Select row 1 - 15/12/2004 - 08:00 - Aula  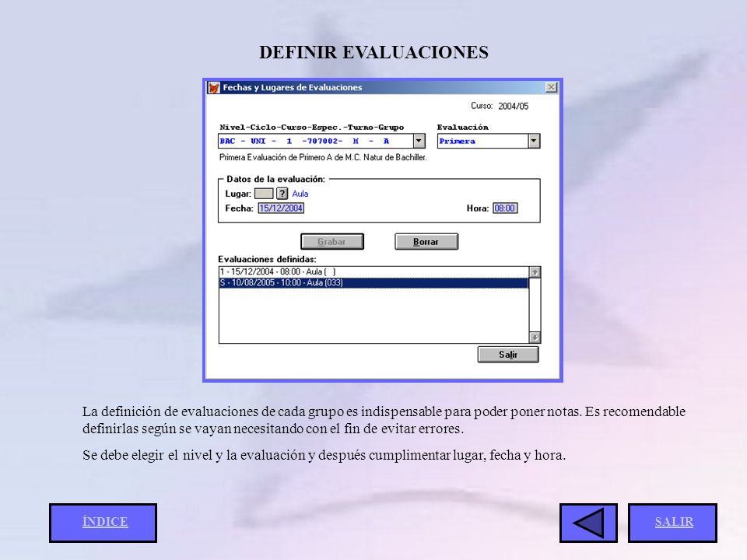(374, 272)
